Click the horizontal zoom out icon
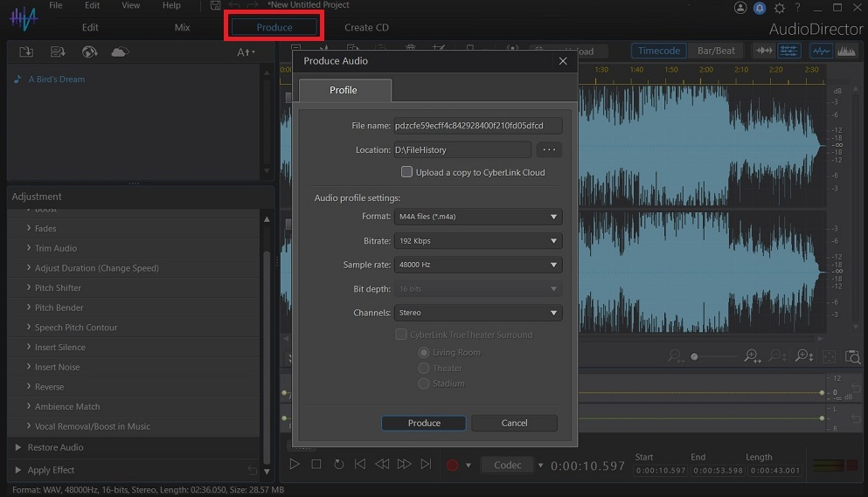This screenshot has height=497, width=868. pos(676,356)
